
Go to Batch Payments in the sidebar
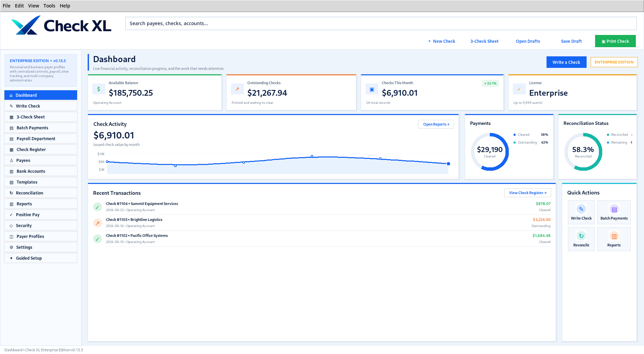(x=41, y=128)
